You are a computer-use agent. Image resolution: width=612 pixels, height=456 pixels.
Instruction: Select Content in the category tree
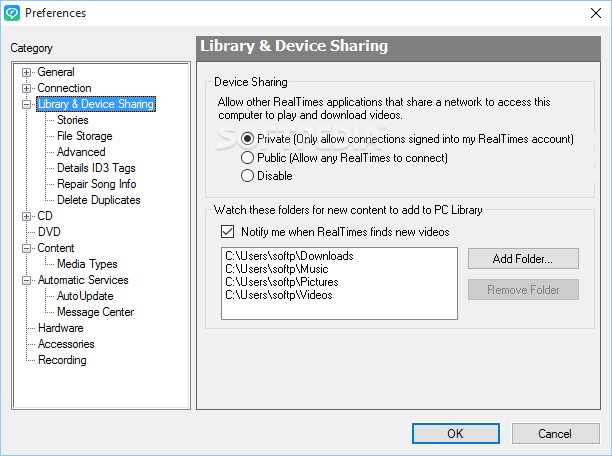point(56,248)
